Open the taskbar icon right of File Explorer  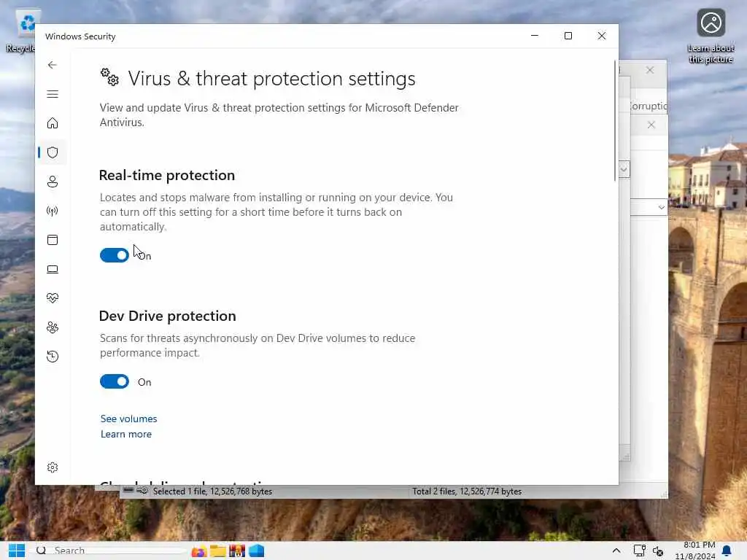237,551
